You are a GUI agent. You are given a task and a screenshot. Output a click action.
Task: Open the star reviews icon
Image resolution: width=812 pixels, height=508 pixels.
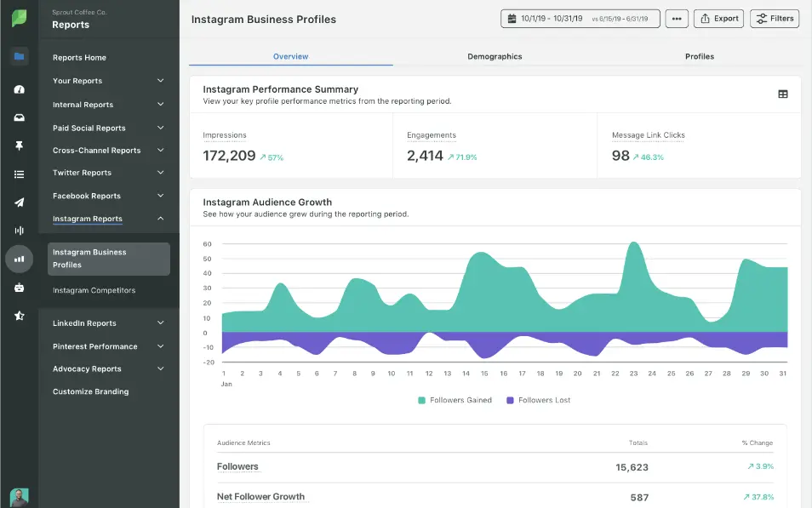pos(19,316)
